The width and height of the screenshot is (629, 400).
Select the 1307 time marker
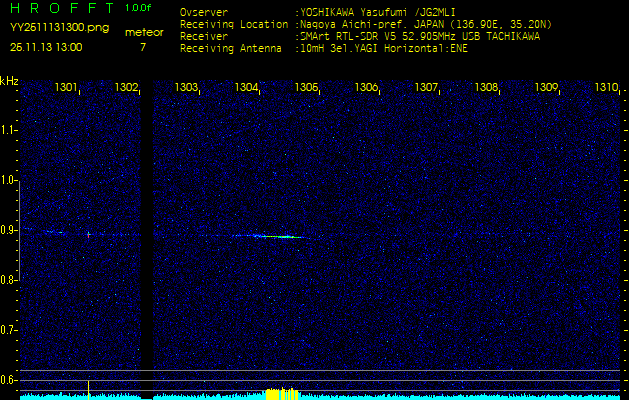click(426, 88)
